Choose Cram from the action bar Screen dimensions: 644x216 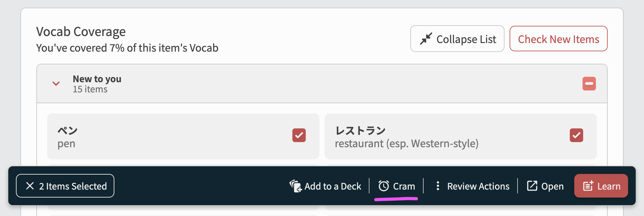[x=404, y=186]
